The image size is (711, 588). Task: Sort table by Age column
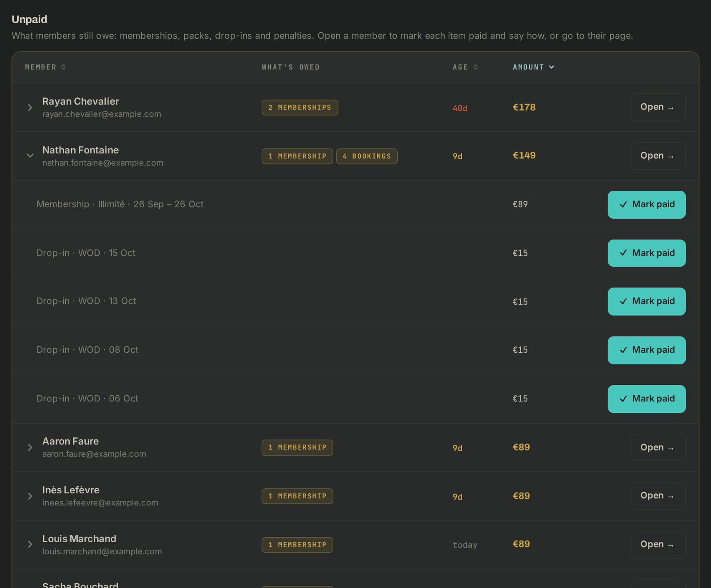(465, 67)
